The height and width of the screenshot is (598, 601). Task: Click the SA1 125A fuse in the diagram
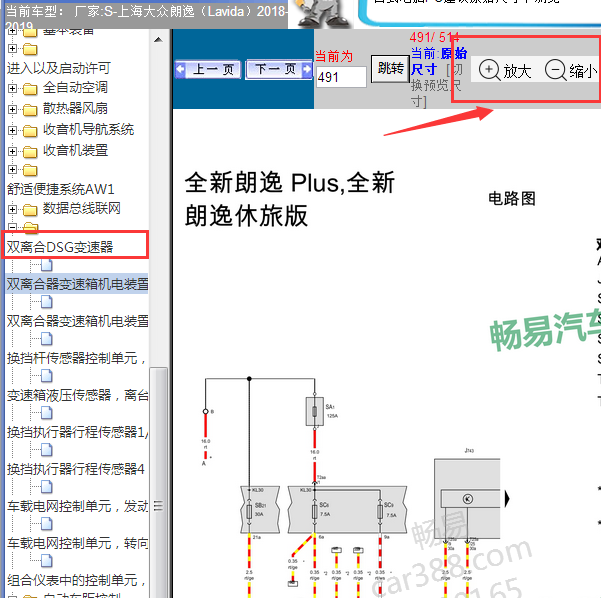315,411
